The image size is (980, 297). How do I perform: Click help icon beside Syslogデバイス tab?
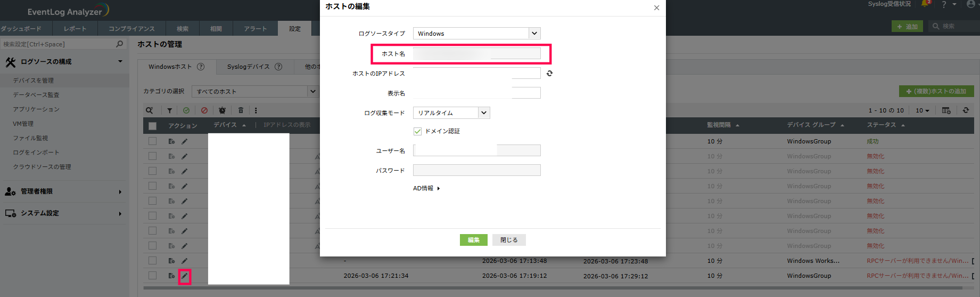pos(278,67)
